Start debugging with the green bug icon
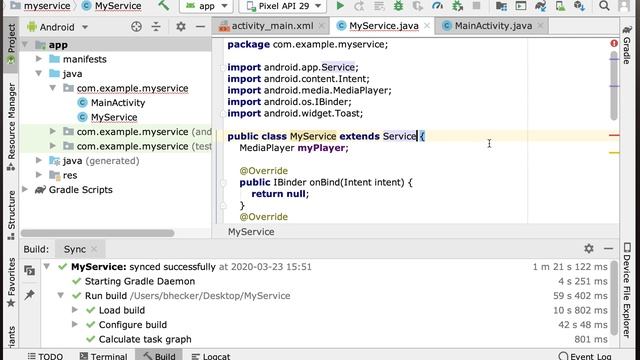The image size is (640, 360). (x=398, y=6)
